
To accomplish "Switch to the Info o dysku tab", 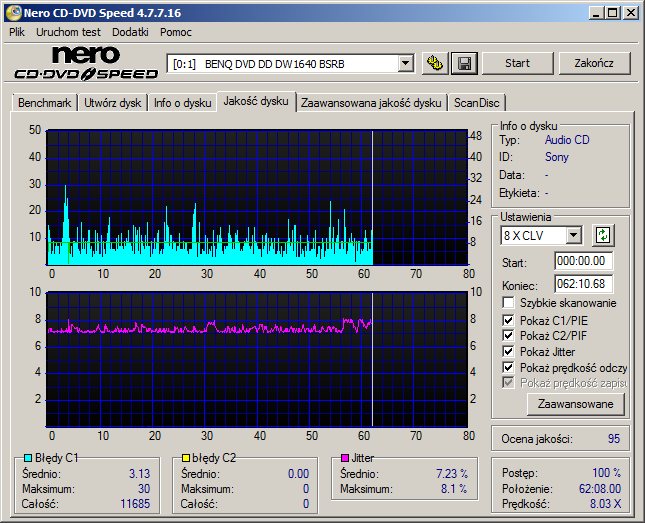I will 182,103.
